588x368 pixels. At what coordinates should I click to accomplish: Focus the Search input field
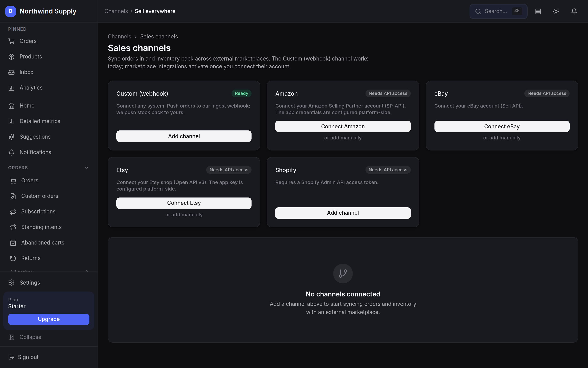(498, 11)
